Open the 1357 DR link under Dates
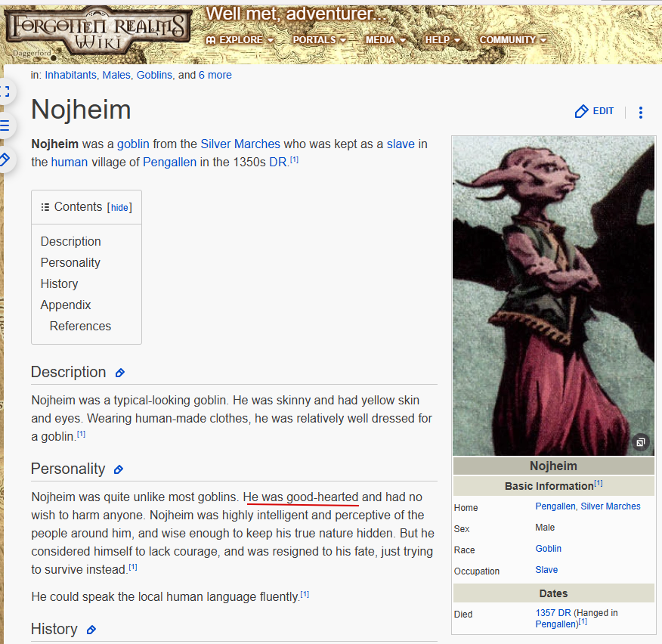Screen dimensions: 662x644 [x=552, y=613]
